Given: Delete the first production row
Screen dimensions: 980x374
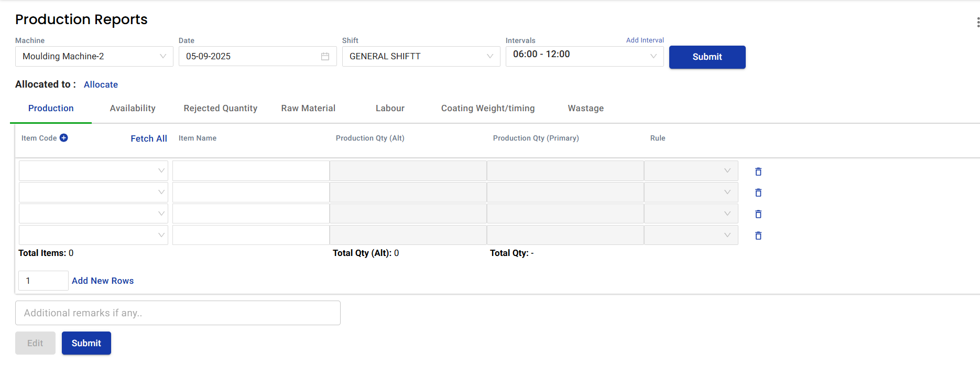Looking at the screenshot, I should 758,172.
